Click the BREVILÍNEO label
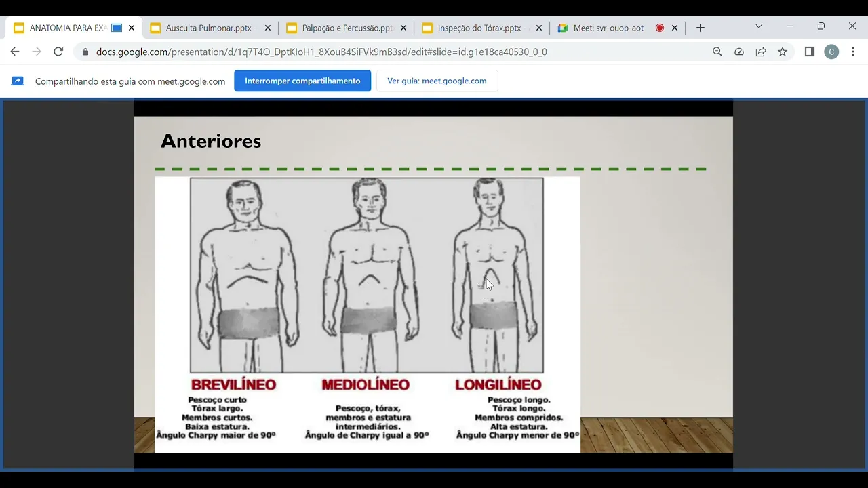The width and height of the screenshot is (868, 488). [x=233, y=385]
